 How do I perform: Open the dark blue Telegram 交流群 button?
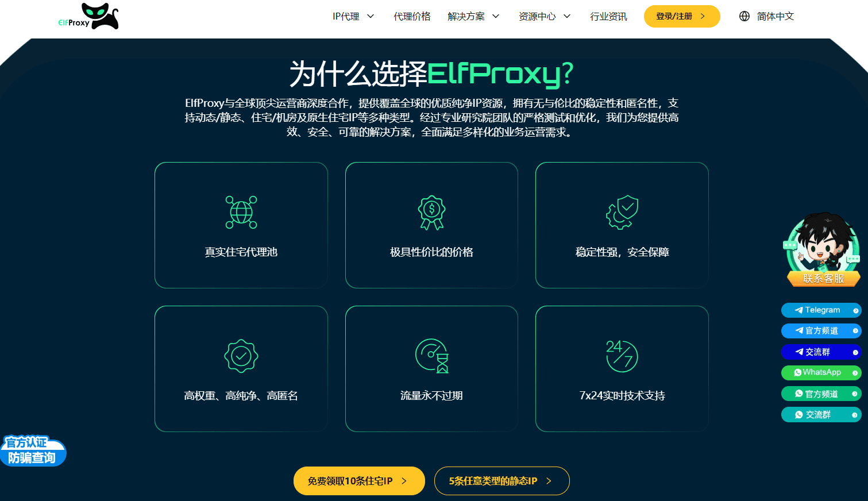tap(821, 352)
